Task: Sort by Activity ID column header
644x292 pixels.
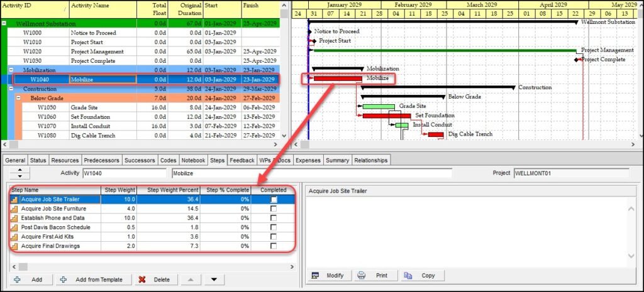Action: pyautogui.click(x=35, y=9)
